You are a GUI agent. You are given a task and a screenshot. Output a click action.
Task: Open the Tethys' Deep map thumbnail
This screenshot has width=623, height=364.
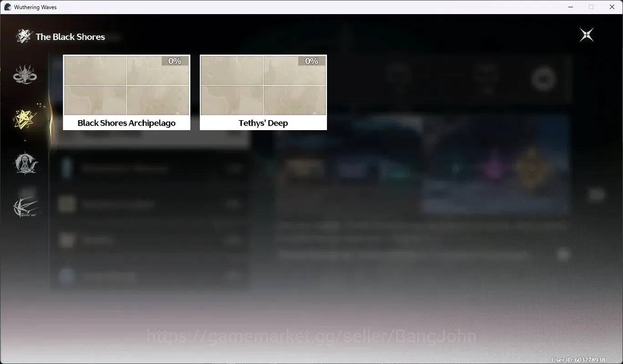point(263,86)
